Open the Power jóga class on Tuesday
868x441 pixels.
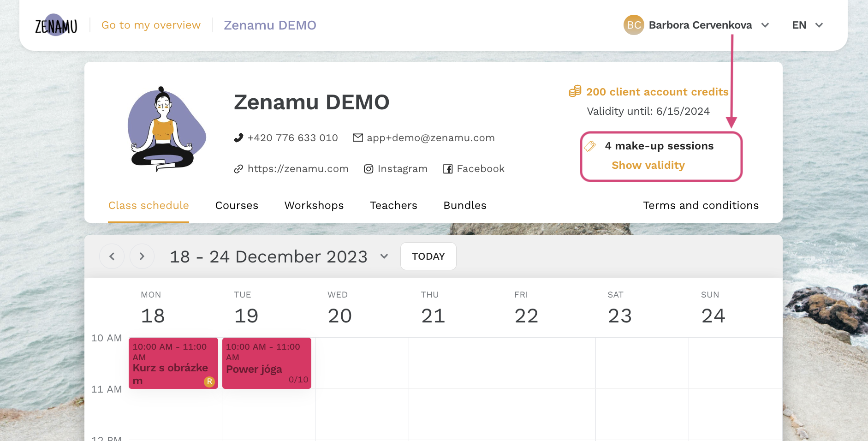[x=267, y=363]
